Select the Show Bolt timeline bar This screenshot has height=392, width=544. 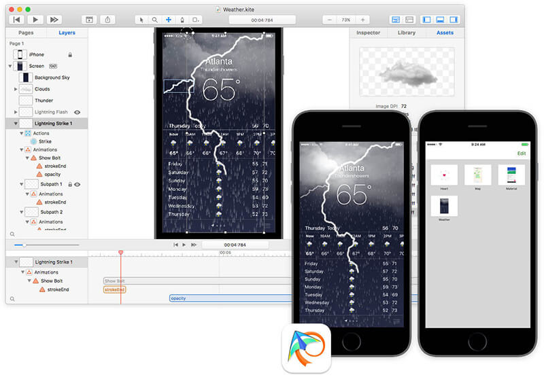point(198,281)
